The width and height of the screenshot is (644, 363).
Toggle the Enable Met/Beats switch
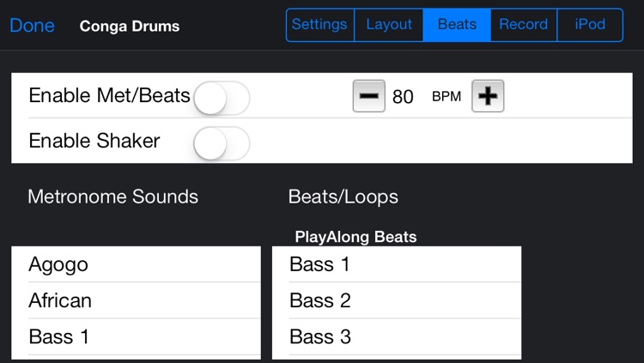pos(222,98)
